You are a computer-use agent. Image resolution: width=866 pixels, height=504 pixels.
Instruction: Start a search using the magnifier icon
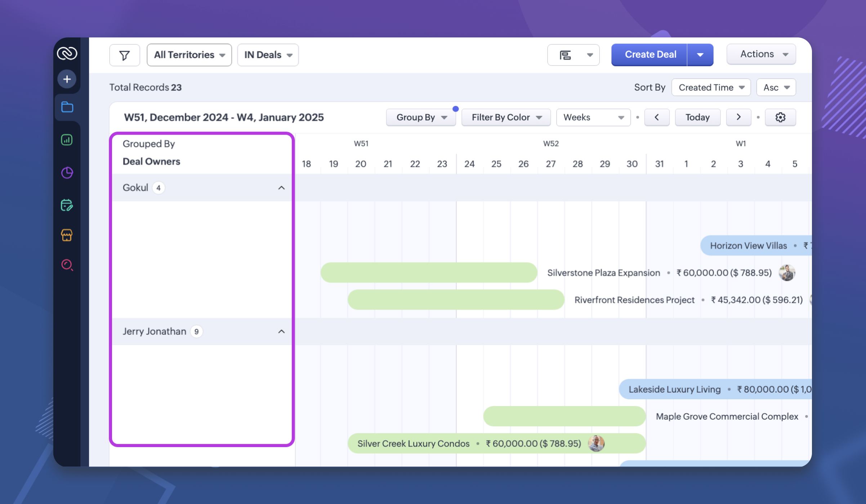67,266
